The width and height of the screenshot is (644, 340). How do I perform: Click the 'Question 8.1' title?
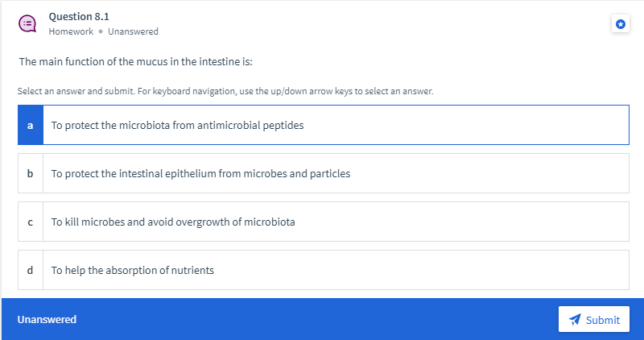(x=79, y=16)
